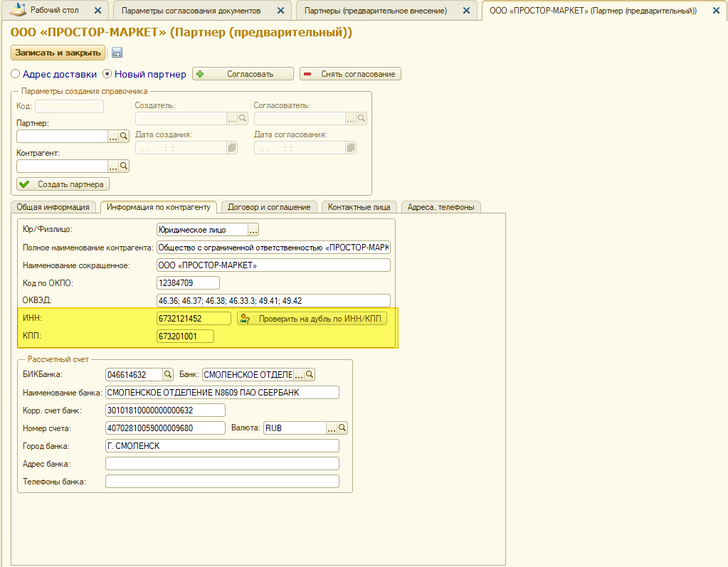Click magnifier icon next to Контрагент field
728x567 pixels.
[x=124, y=166]
